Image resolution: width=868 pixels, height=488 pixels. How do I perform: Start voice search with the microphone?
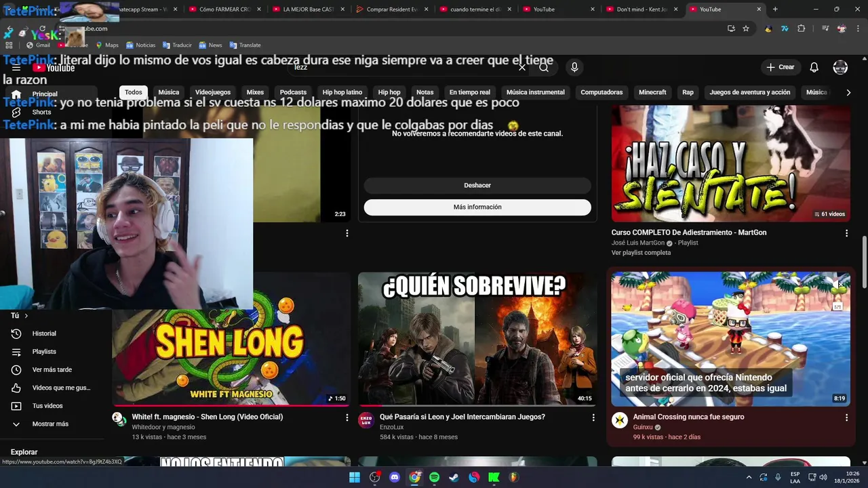pos(574,67)
